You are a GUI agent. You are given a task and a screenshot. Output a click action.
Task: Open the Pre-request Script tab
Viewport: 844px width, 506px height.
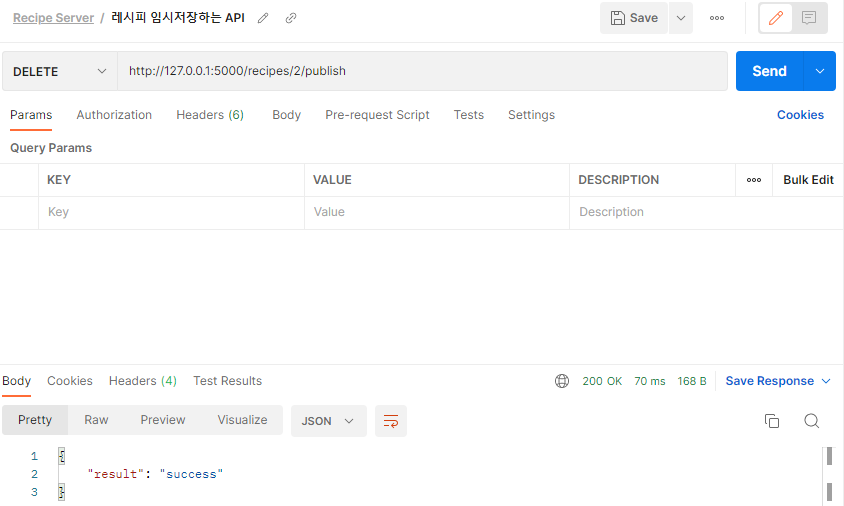point(377,115)
